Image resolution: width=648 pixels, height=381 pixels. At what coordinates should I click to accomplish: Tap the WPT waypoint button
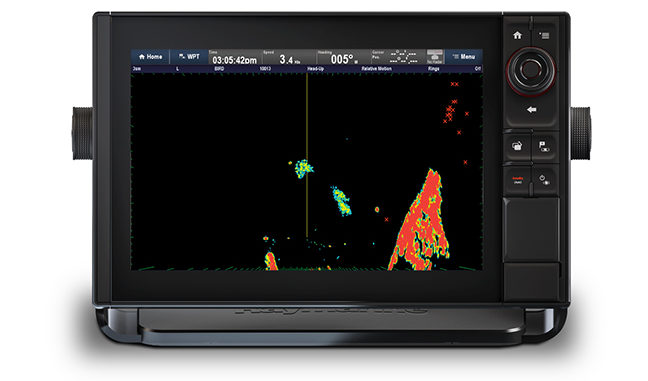189,57
